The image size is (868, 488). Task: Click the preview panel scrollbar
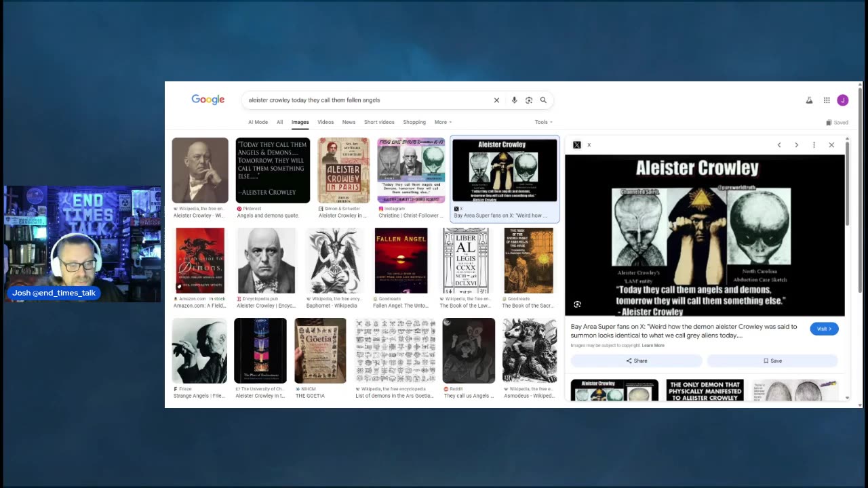[847, 183]
